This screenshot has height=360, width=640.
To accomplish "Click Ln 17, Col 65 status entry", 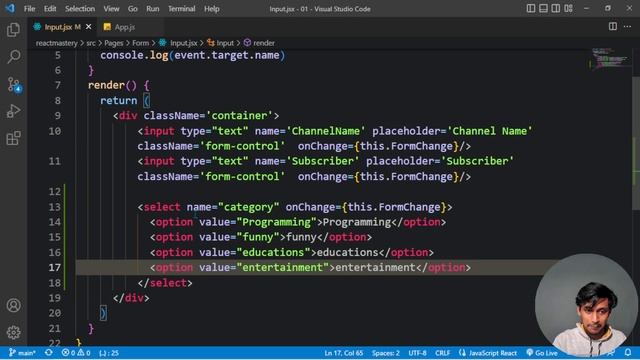I will click(343, 353).
